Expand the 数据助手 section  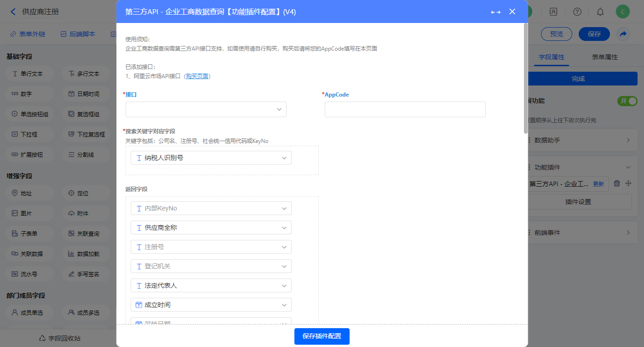(x=628, y=140)
